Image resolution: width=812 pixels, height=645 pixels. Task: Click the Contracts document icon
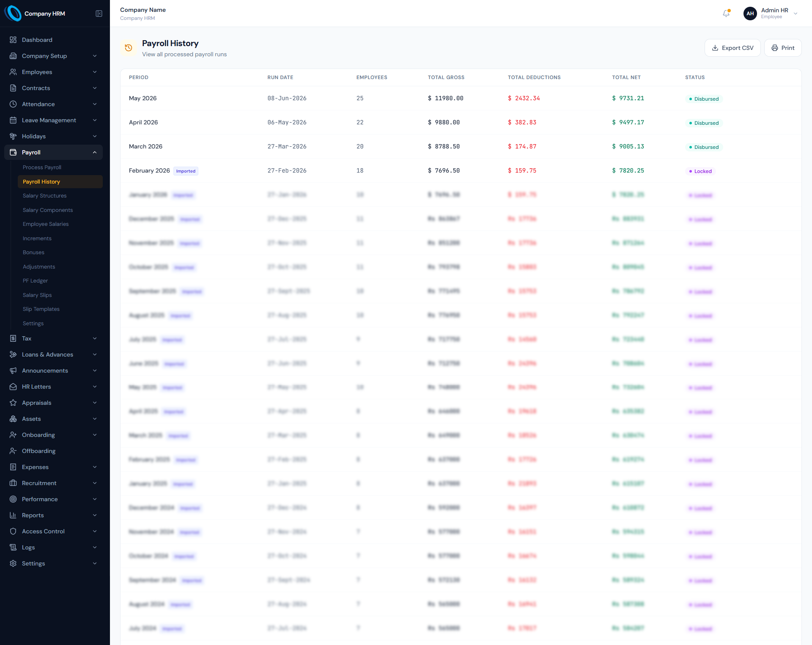(13, 88)
